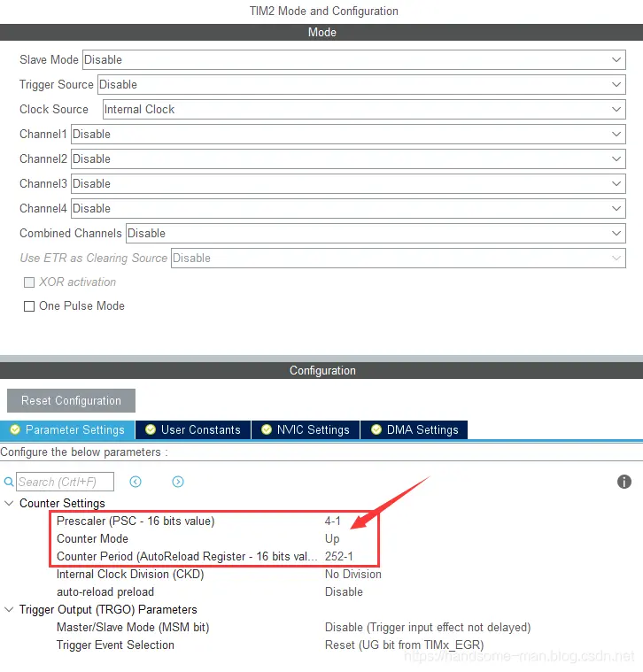Click the parameter search field
This screenshot has width=643, height=672.
(66, 482)
